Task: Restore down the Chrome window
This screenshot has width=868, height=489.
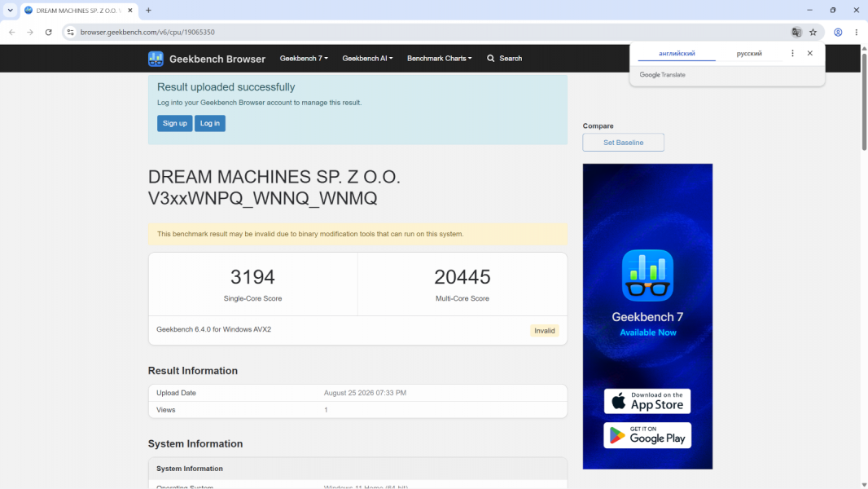Action: pyautogui.click(x=832, y=10)
